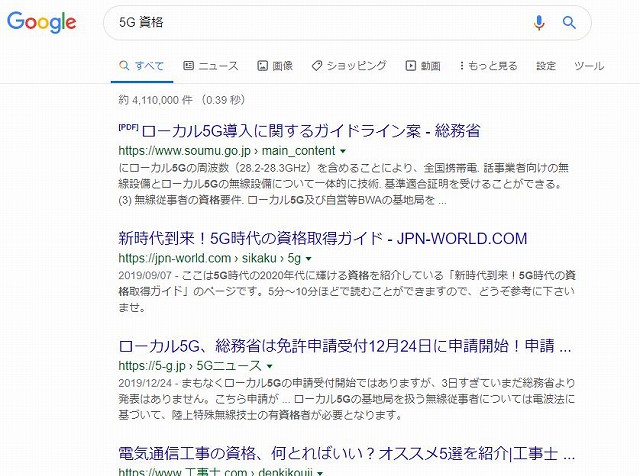Open 新時代到来！5G時代の資格取得ガイド result
This screenshot has width=640, height=476.
(x=323, y=238)
